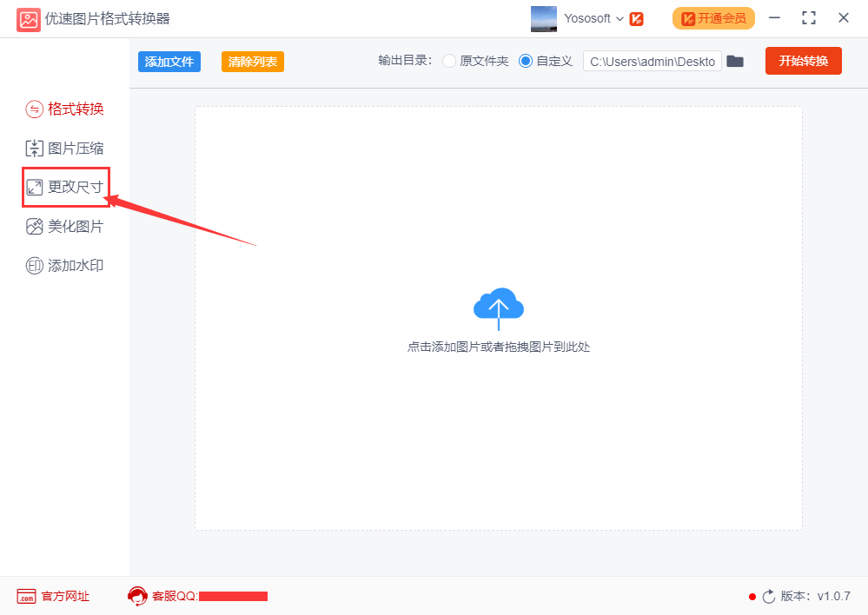Open 开通会员 membership page
The image size is (868, 615).
click(x=712, y=17)
